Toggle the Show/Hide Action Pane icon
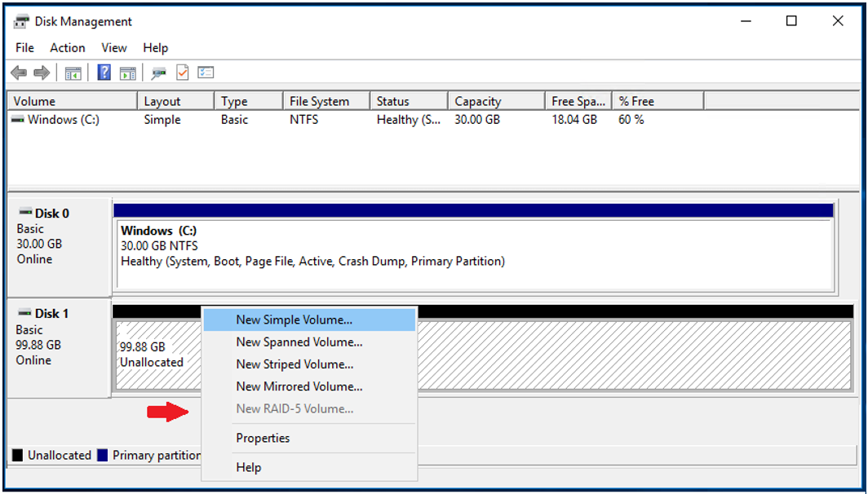Viewport: 868px width, 494px height. 128,73
